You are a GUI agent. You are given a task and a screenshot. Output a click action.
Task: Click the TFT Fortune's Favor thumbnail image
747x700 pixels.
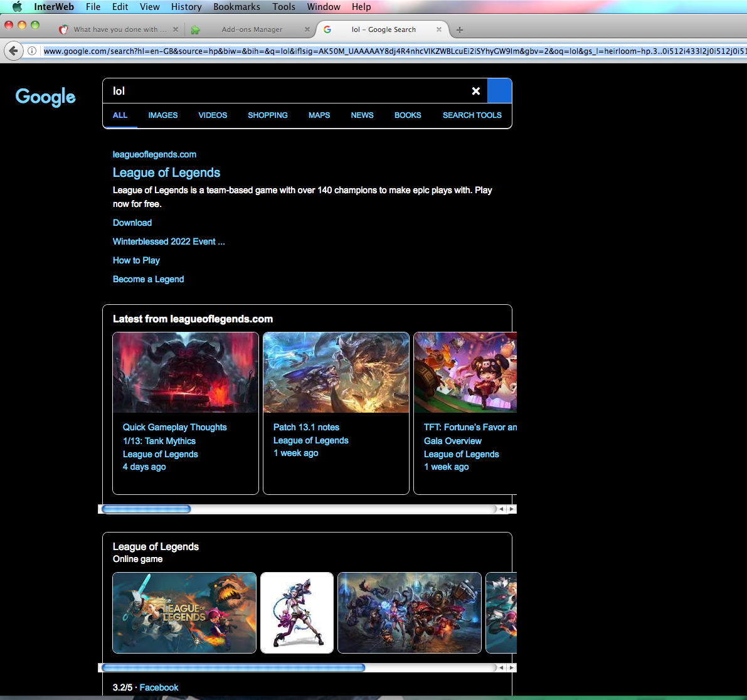pyautogui.click(x=465, y=373)
